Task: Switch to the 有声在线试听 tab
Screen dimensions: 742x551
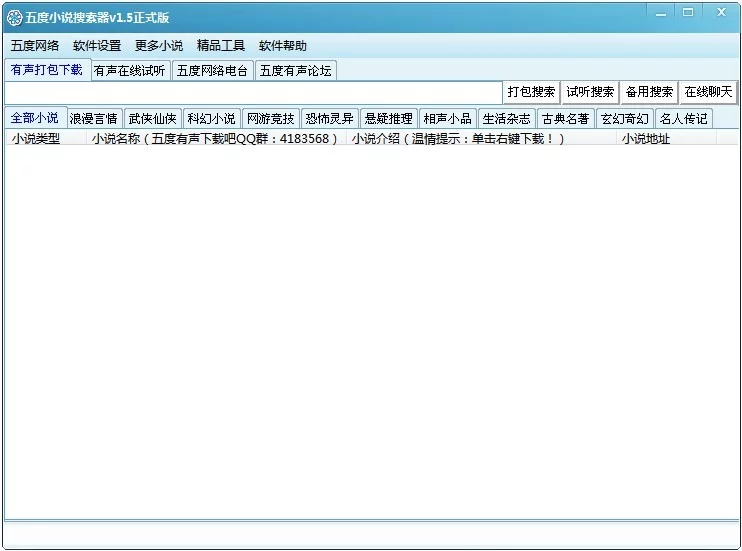Action: pyautogui.click(x=130, y=70)
